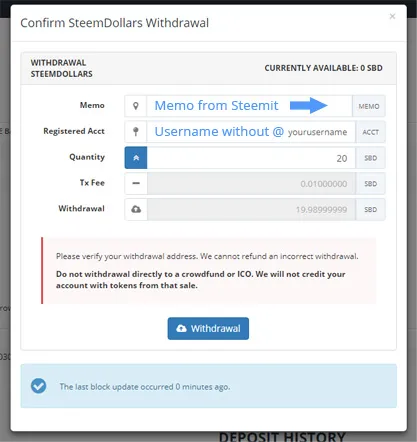Click the cloud icon beside Withdrawal field
The image size is (417, 442).
(136, 209)
